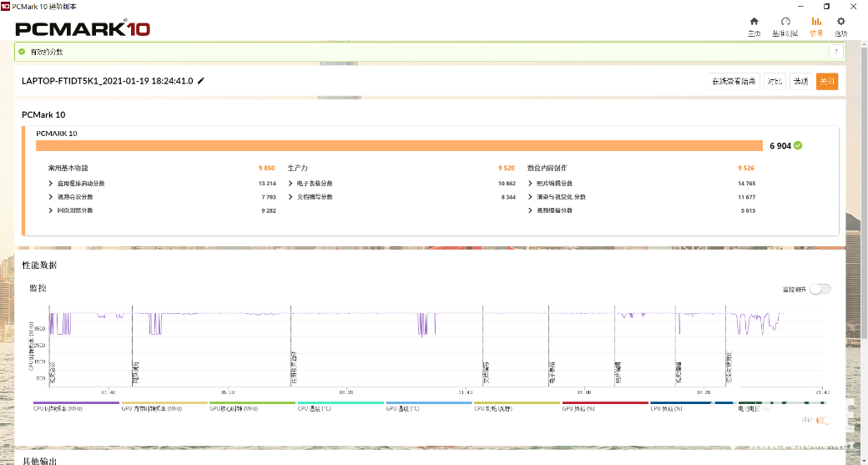Click the 数位内容创作 score 9 526
Screen dimensions: 868x465
(745, 169)
